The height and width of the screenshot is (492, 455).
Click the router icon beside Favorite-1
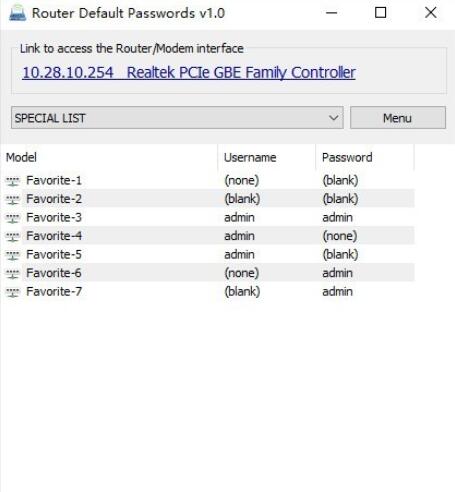pos(13,181)
